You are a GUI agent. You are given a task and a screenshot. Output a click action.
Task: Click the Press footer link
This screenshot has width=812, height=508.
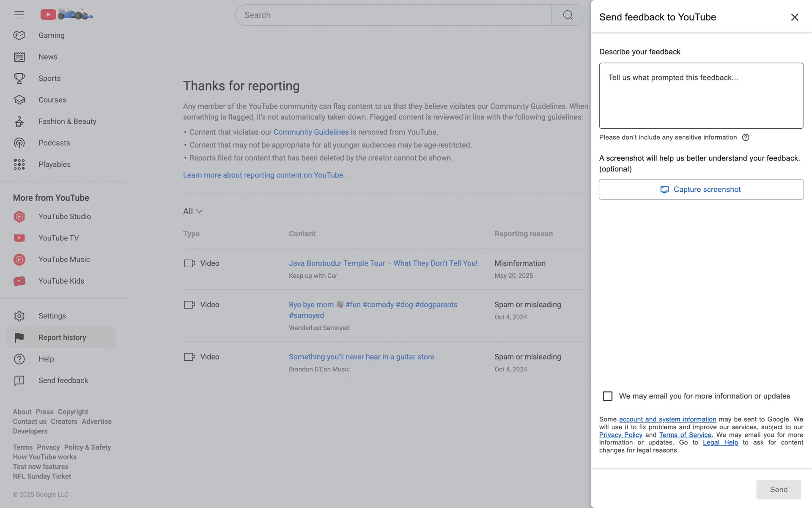tap(44, 412)
